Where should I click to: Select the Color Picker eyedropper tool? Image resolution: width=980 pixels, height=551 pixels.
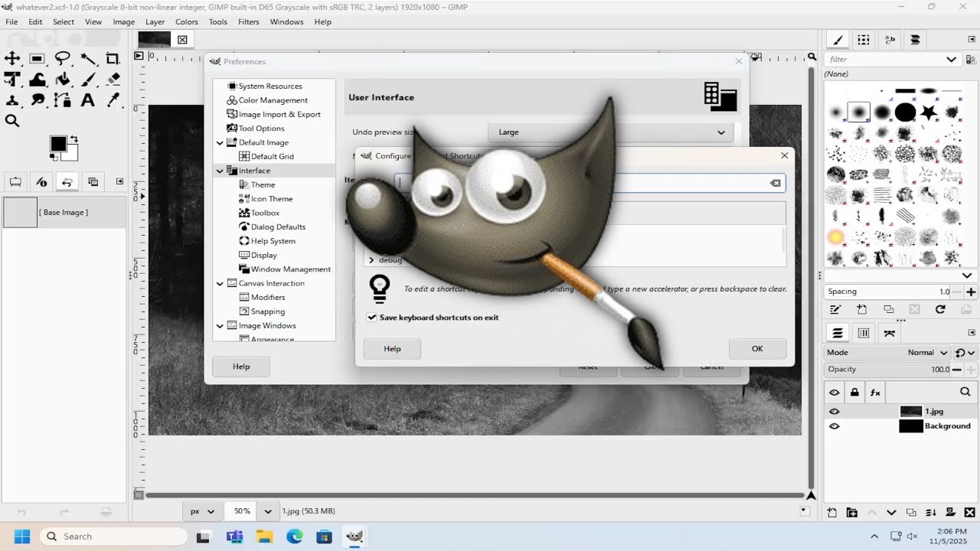(x=113, y=99)
